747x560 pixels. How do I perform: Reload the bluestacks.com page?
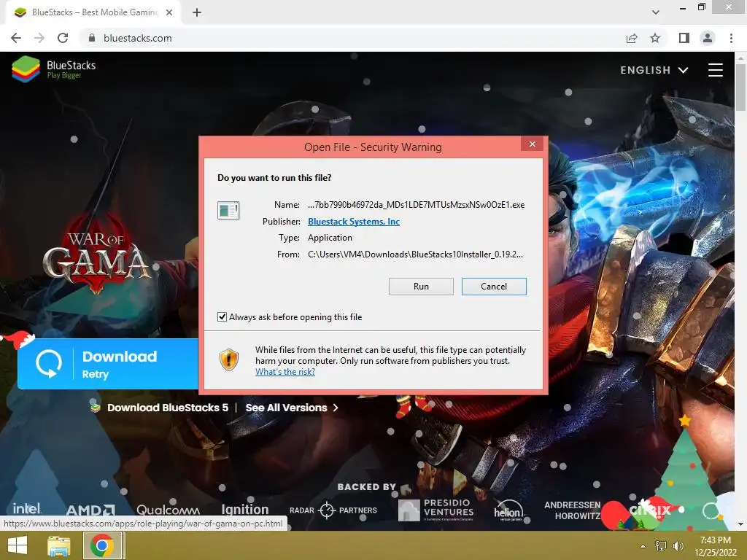click(63, 38)
